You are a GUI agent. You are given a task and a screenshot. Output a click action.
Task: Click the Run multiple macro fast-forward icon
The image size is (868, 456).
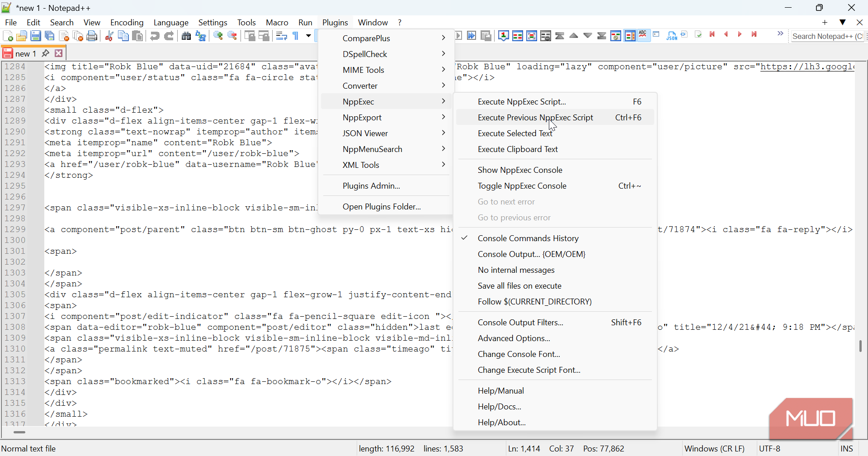[x=472, y=35]
